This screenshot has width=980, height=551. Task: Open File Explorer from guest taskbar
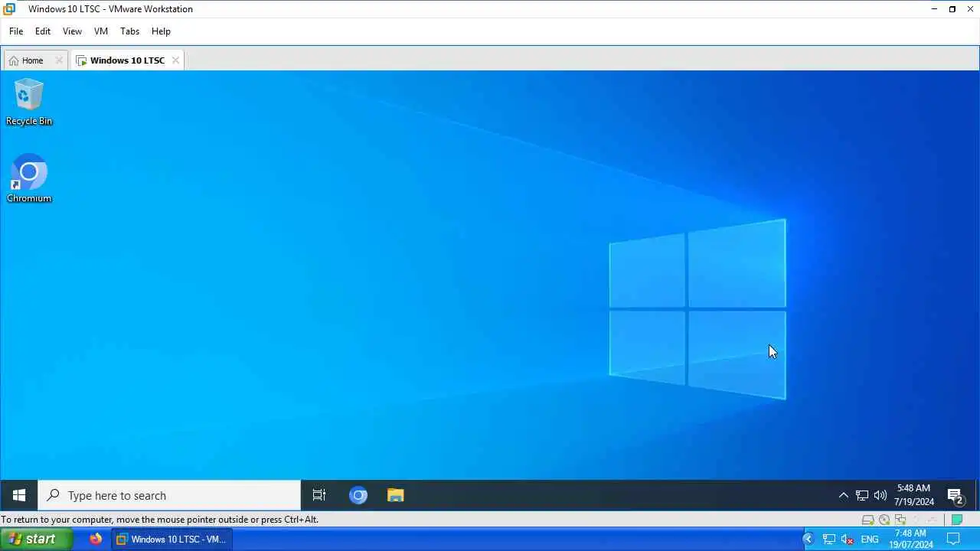[395, 495]
